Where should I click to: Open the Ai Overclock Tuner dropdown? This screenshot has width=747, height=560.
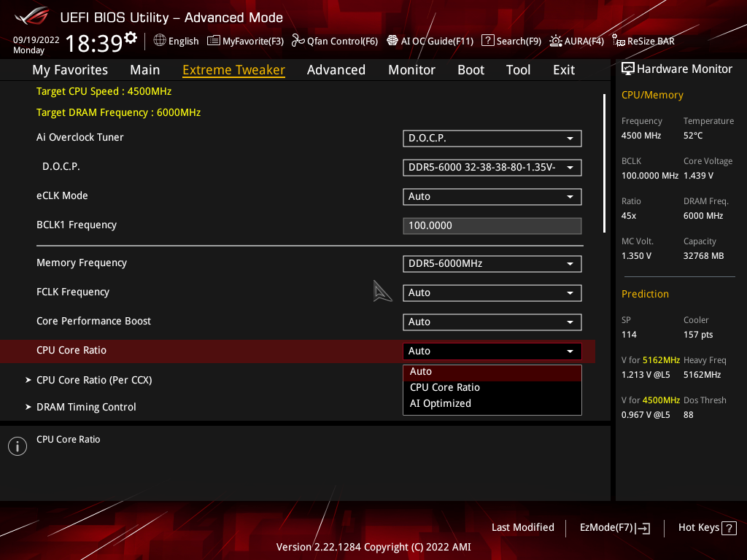[492, 139]
